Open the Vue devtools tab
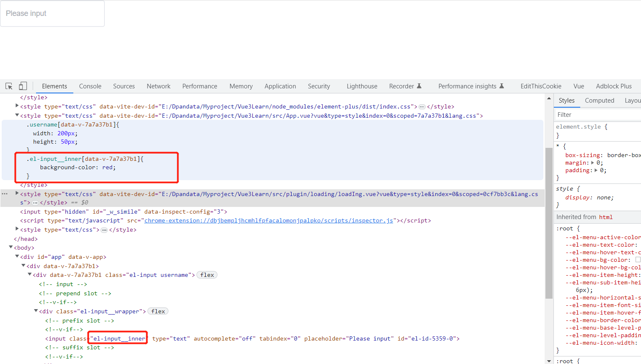The width and height of the screenshot is (641, 364). point(579,86)
